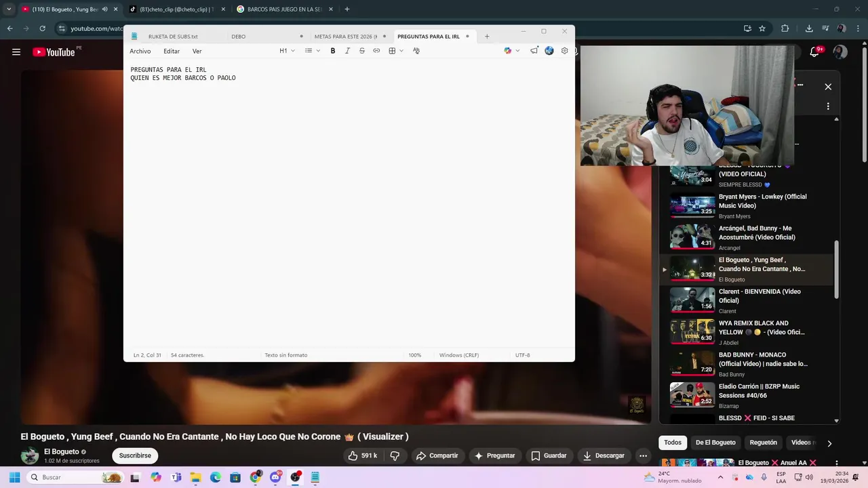Insert a link using Notepad toolbar
Image resolution: width=868 pixels, height=488 pixels.
tap(376, 51)
